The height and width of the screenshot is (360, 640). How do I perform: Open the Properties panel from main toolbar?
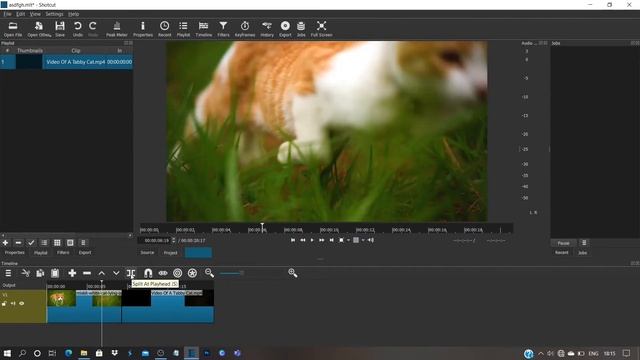pyautogui.click(x=143, y=29)
